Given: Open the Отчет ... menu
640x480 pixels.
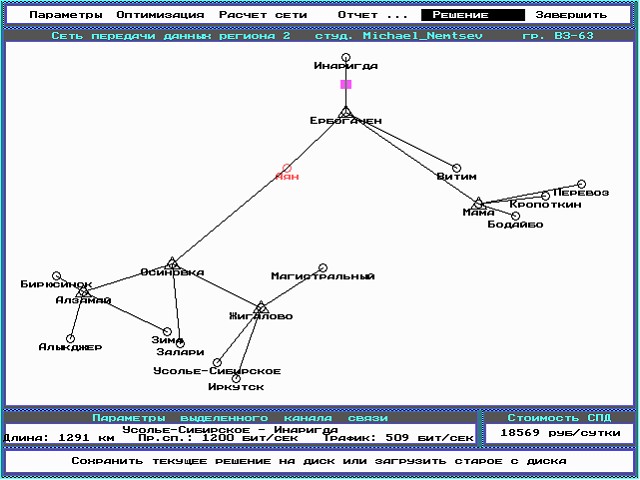Looking at the screenshot, I should pyautogui.click(x=372, y=15).
